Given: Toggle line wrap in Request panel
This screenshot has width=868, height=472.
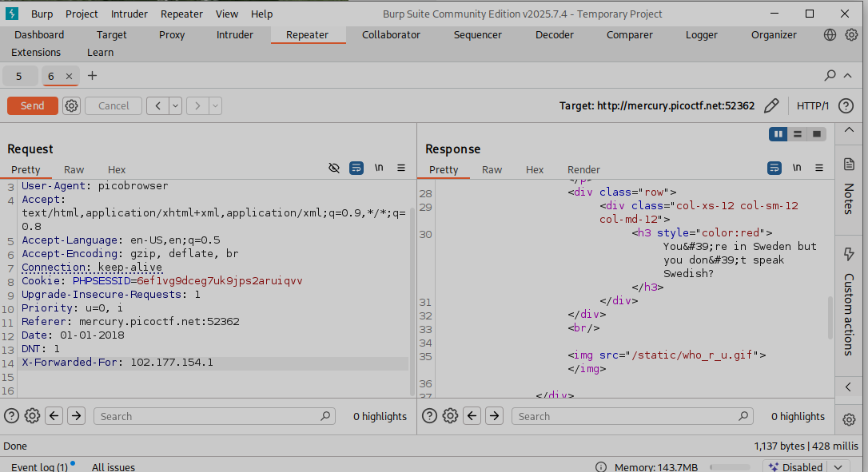Looking at the screenshot, I should [x=356, y=168].
